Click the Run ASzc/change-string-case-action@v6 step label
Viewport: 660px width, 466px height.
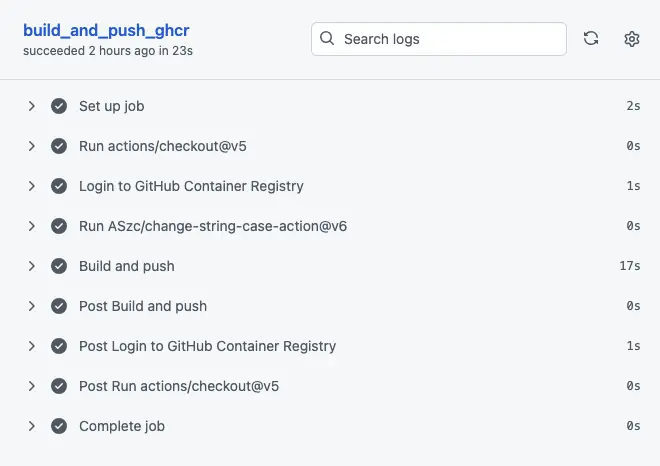coord(213,226)
